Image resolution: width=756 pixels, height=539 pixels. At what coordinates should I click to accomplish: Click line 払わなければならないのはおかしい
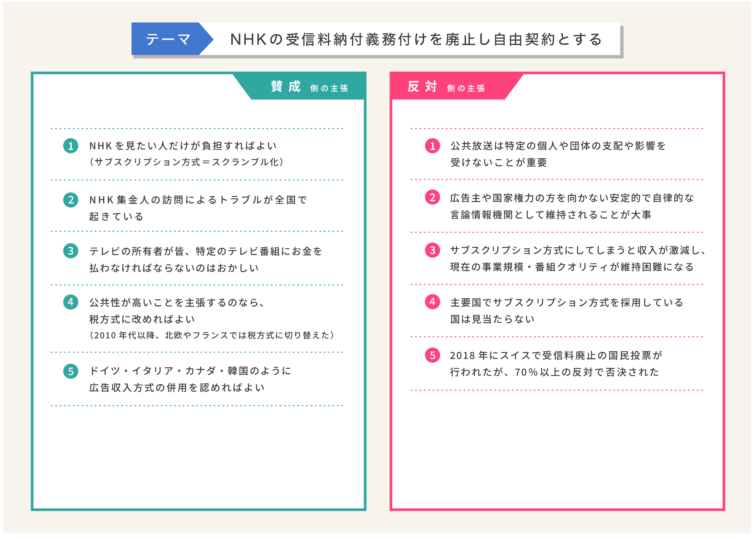pyautogui.click(x=174, y=268)
